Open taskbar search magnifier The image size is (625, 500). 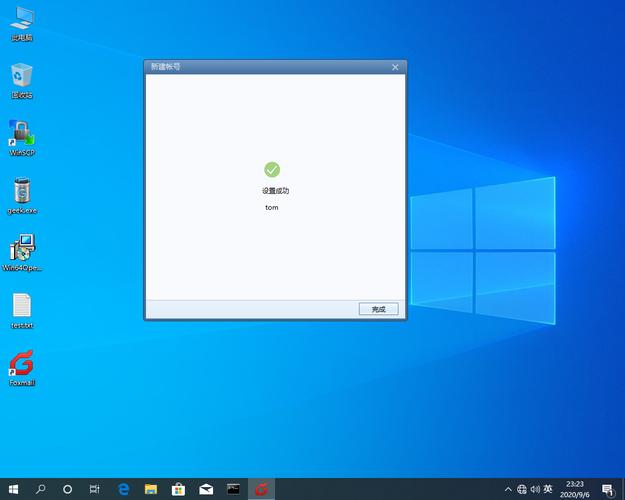[x=41, y=489]
